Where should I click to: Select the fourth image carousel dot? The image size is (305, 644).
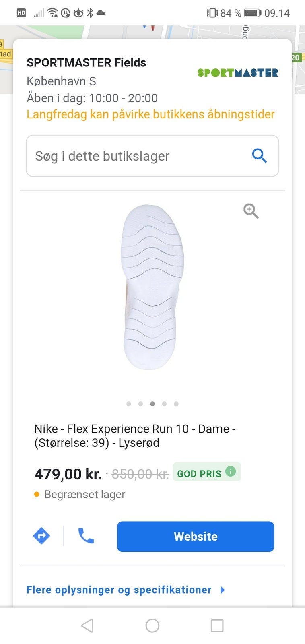(x=164, y=404)
